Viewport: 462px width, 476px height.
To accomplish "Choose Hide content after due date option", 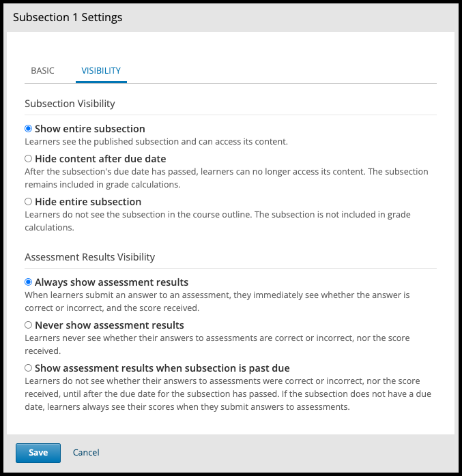I will pos(29,159).
